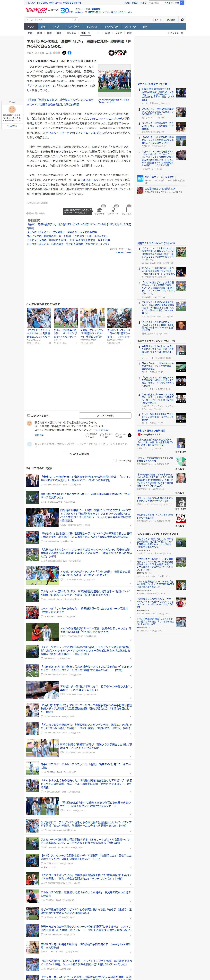
Task: Click the 共感した smiley on the first comment
Action: click(x=88, y=435)
